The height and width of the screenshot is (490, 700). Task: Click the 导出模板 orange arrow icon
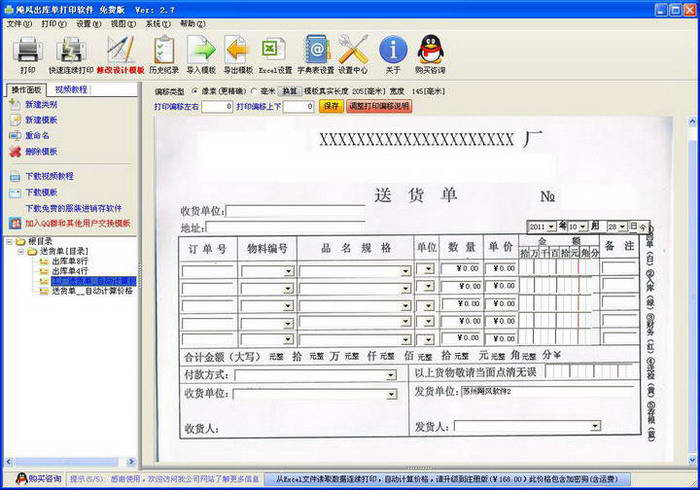tap(238, 50)
